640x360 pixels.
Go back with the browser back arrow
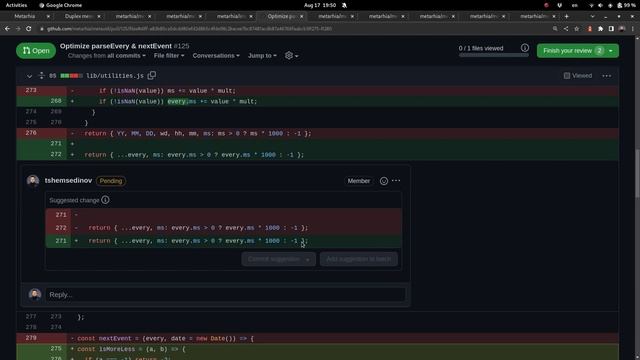[7, 29]
